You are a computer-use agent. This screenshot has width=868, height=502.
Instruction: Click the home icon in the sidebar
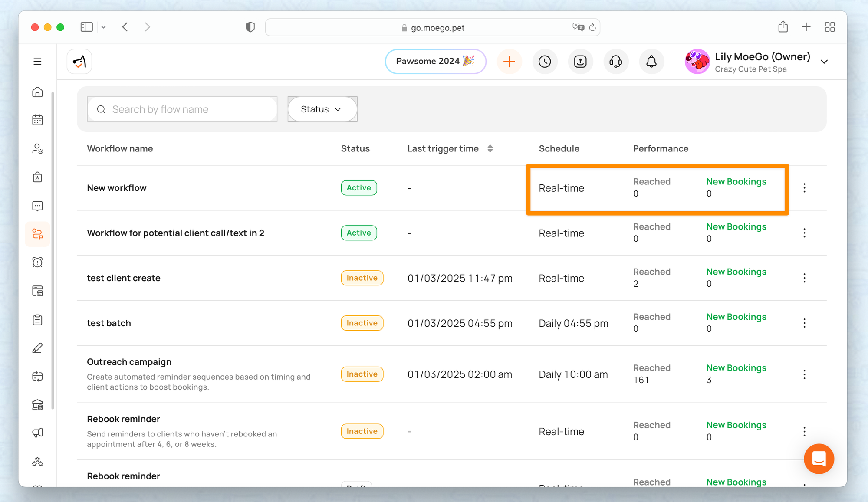(37, 92)
